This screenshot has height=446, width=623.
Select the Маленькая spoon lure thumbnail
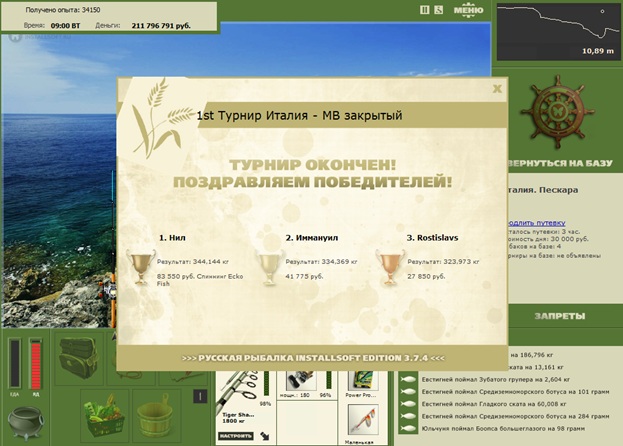pos(361,420)
